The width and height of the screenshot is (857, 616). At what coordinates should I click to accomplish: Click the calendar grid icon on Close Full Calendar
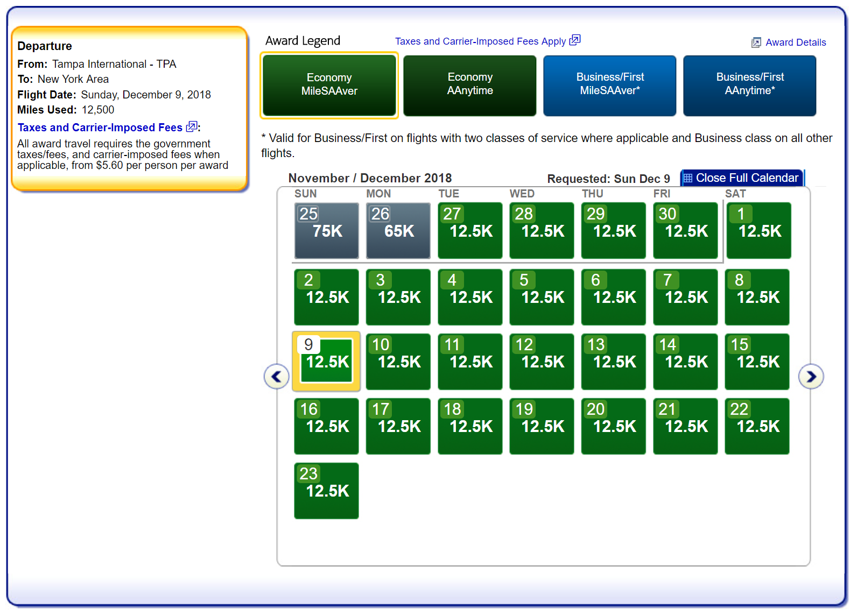click(x=687, y=178)
